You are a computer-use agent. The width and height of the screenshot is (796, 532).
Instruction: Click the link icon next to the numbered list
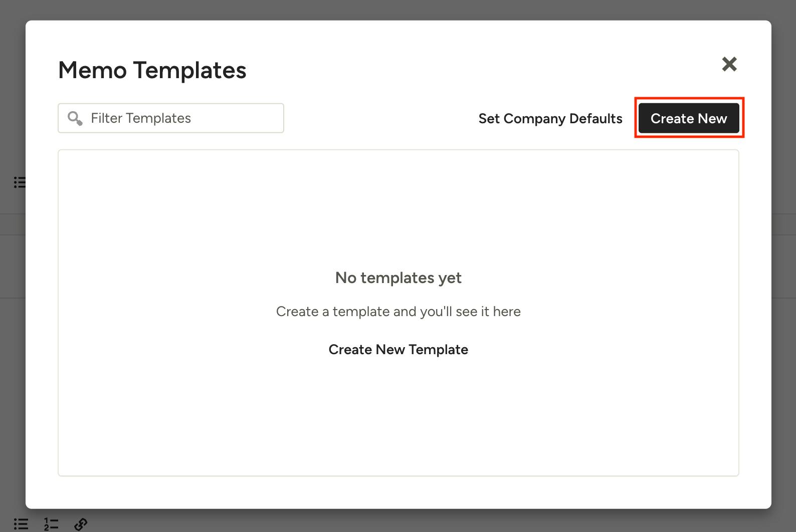tap(80, 525)
